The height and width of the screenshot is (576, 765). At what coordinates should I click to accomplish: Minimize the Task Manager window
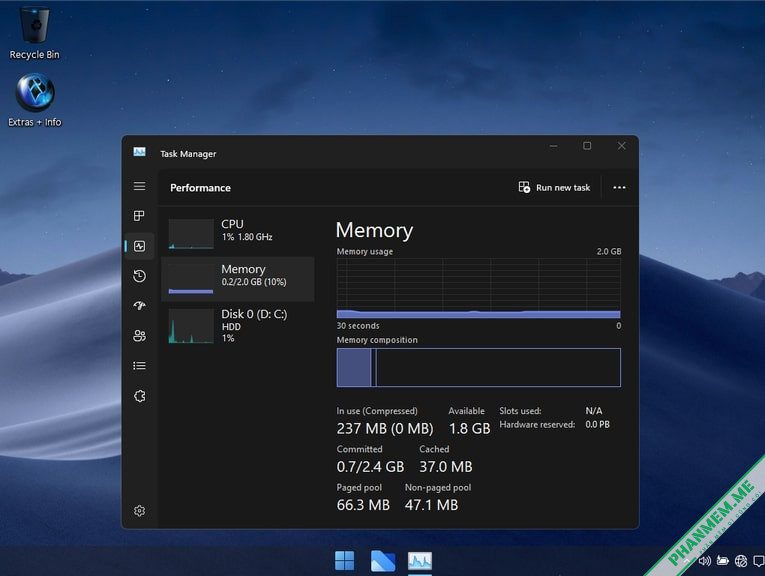[x=553, y=146]
